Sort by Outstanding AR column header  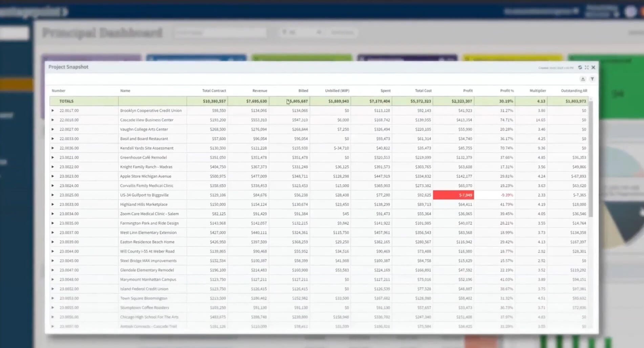574,91
